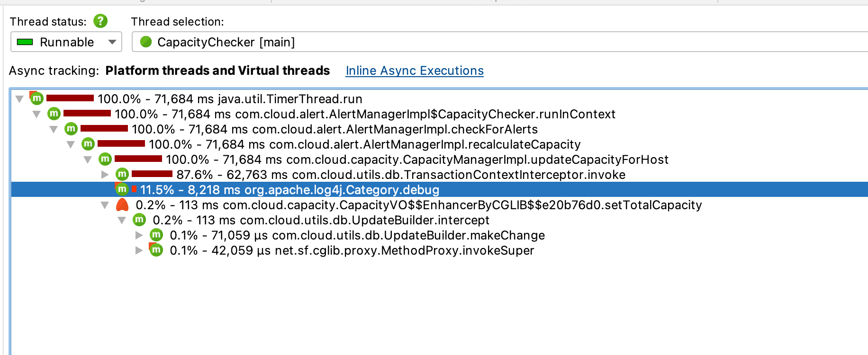Collapse the setTotalCapacity tree node
The height and width of the screenshot is (355, 868).
(x=105, y=205)
